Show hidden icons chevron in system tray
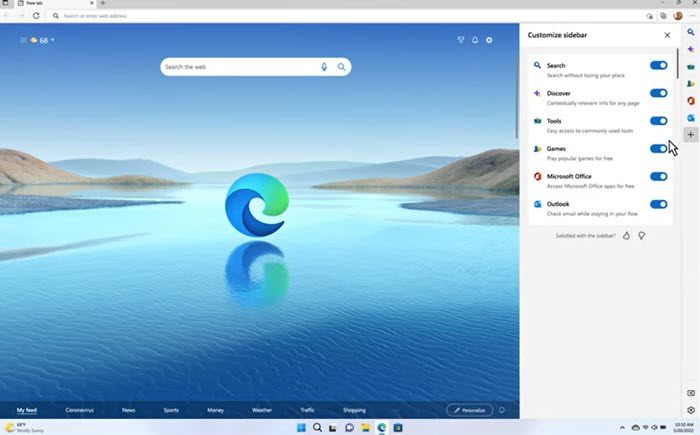This screenshot has width=700, height=435. (622, 427)
